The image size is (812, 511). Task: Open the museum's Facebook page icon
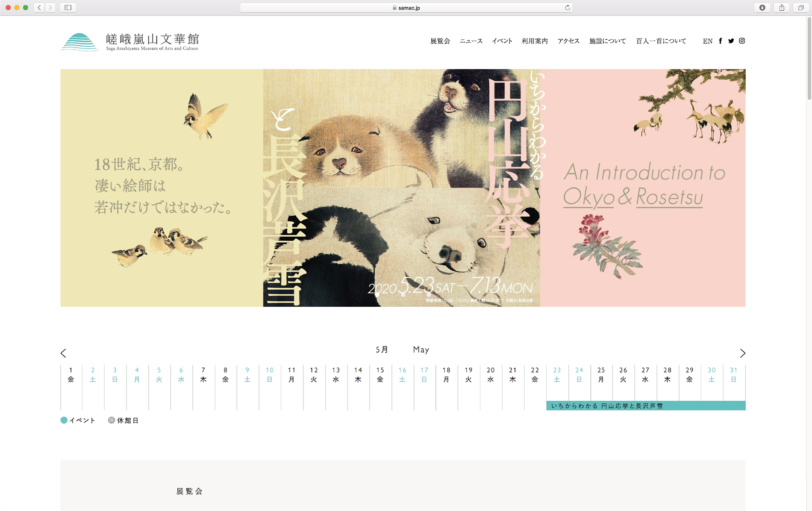(721, 41)
